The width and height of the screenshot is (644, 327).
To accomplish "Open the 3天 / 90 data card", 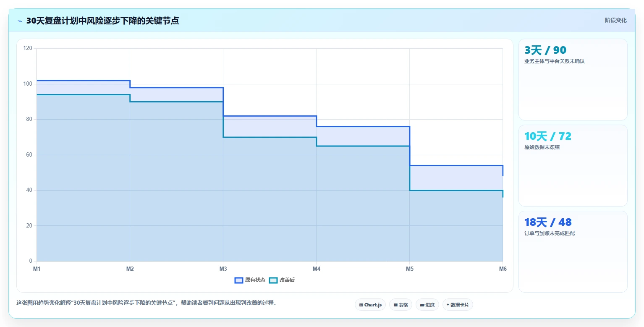I will click(573, 80).
